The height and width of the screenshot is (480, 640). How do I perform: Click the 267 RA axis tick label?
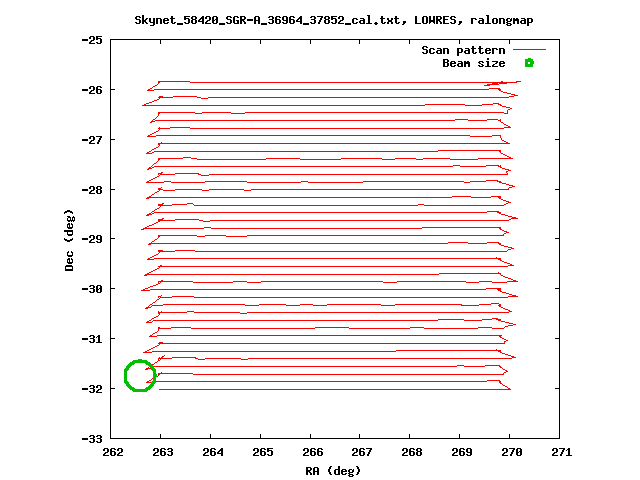[x=362, y=452]
